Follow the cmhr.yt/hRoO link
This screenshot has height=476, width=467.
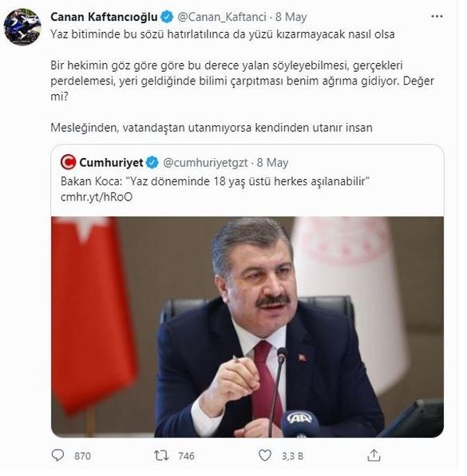pos(97,197)
